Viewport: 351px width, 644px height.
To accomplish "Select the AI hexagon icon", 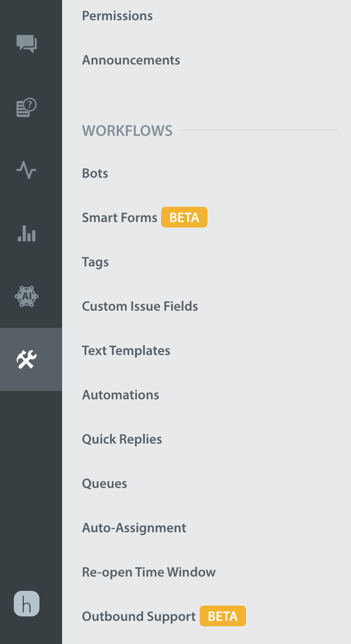I will pyautogui.click(x=27, y=296).
